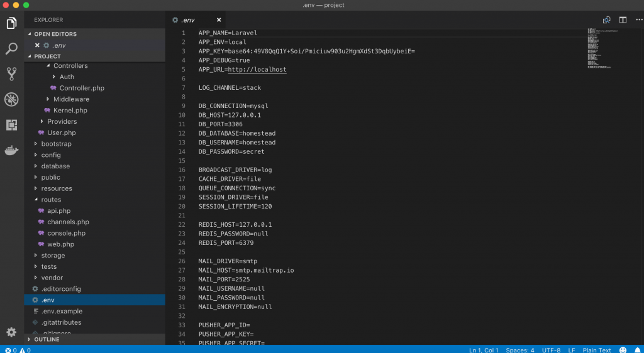644x353 pixels.
Task: Click the errors and warnings status indicator
Action: coord(18,350)
